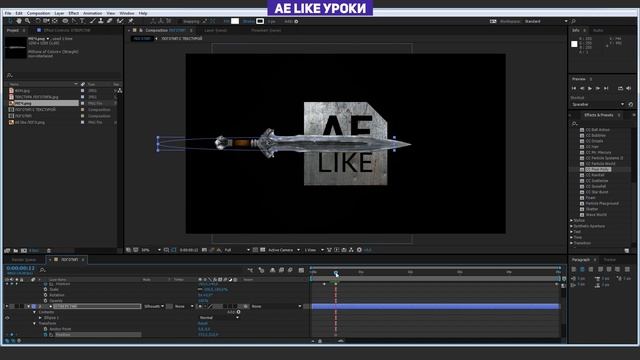Select the Hand tool

coord(19,21)
